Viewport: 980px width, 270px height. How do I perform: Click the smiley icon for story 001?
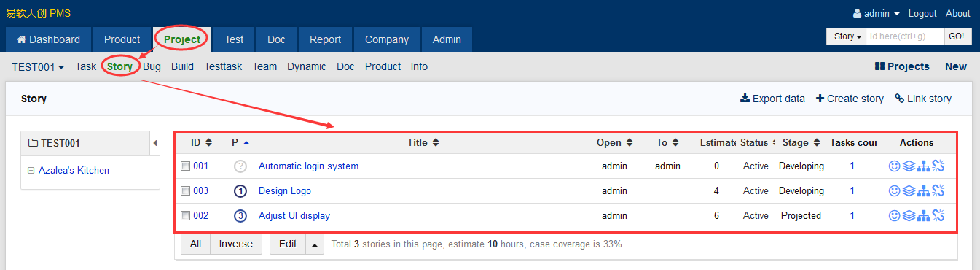(x=894, y=166)
